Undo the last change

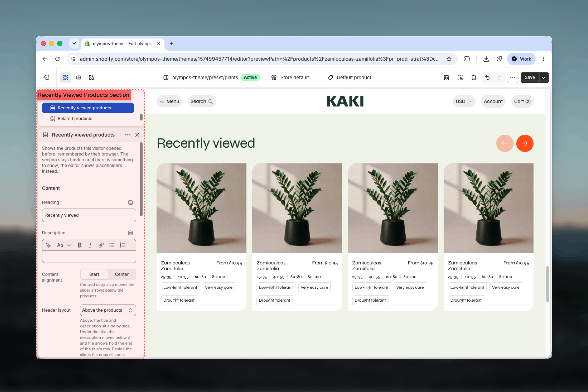click(x=487, y=77)
